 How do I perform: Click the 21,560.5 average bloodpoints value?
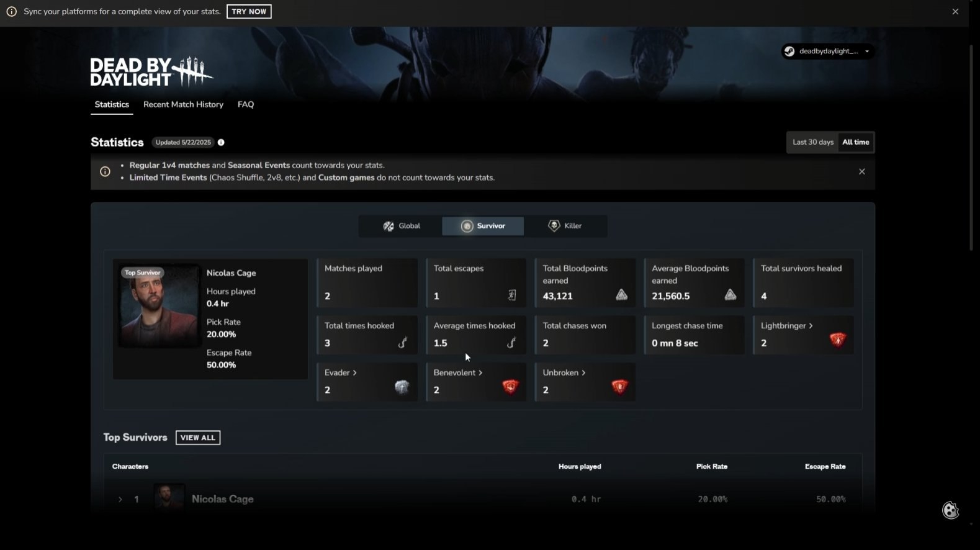point(670,296)
